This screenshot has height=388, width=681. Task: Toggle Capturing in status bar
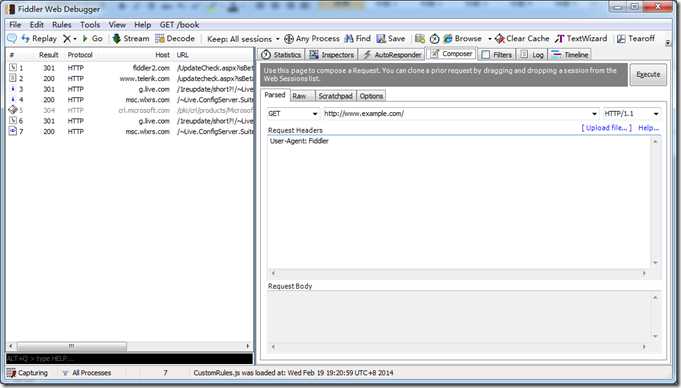(x=28, y=373)
